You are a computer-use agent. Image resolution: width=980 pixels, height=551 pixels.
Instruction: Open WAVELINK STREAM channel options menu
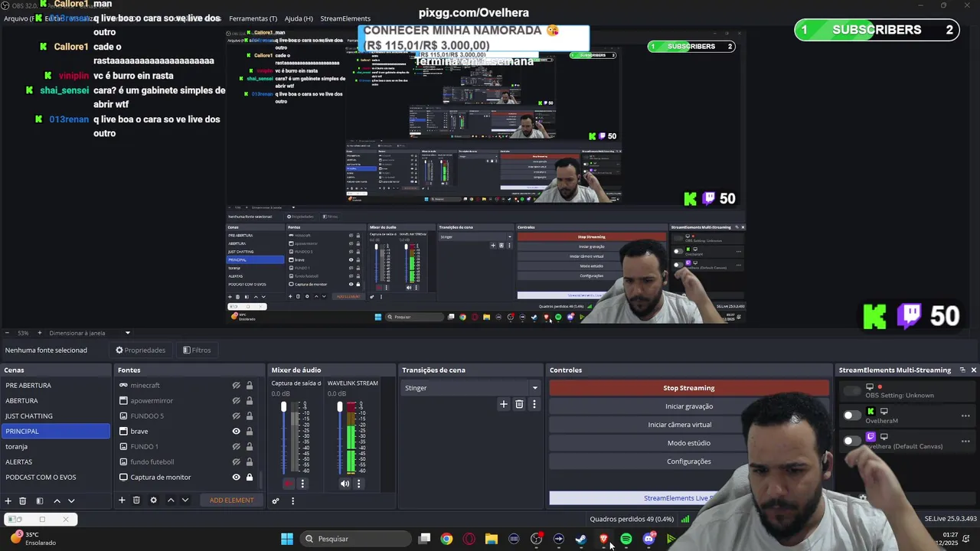point(358,483)
